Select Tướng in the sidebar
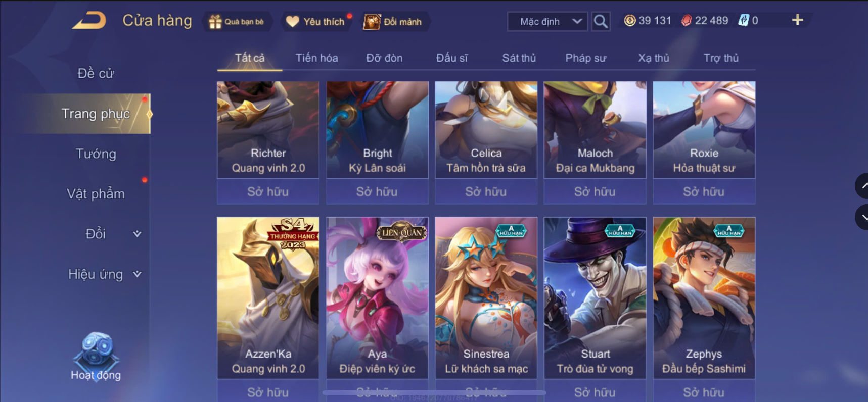The image size is (868, 402). click(x=96, y=154)
